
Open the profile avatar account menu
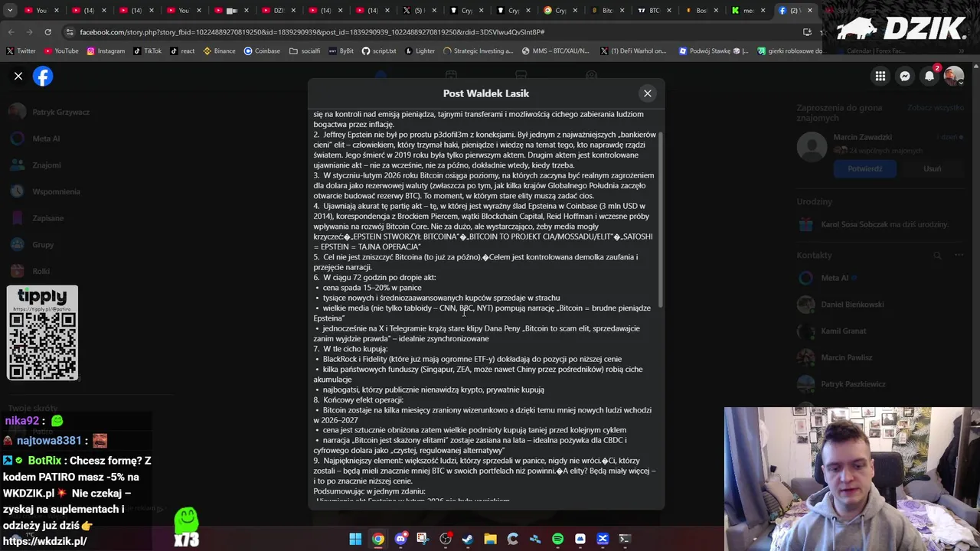pos(954,76)
